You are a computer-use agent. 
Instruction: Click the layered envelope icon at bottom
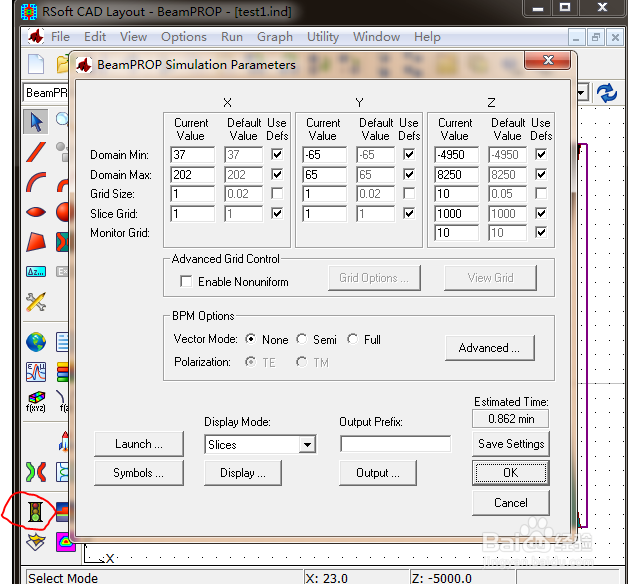[x=36, y=542]
